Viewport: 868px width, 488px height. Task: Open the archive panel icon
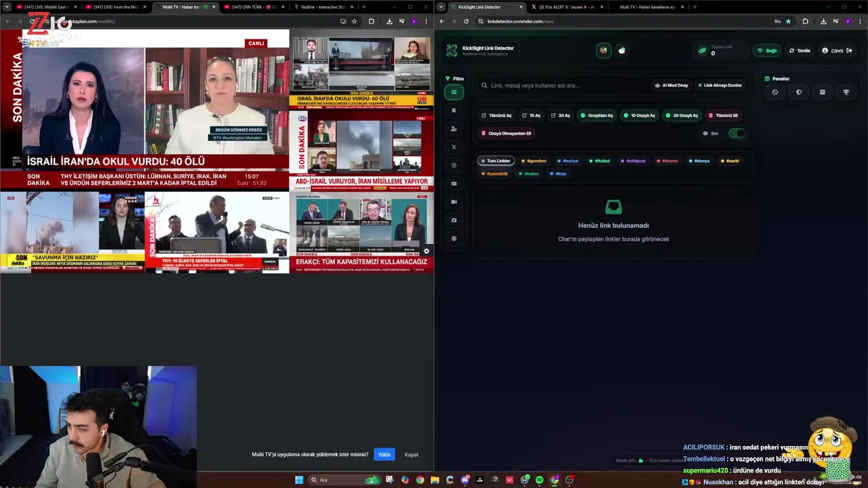click(x=823, y=92)
